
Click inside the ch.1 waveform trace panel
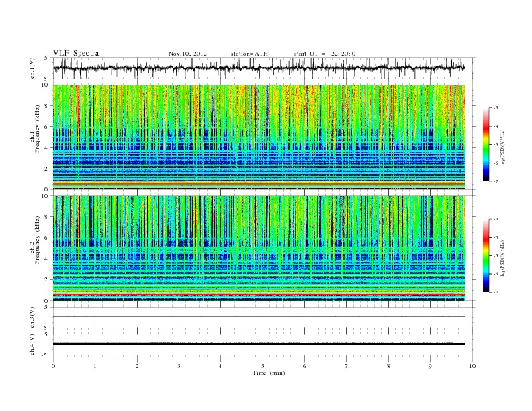click(x=264, y=68)
